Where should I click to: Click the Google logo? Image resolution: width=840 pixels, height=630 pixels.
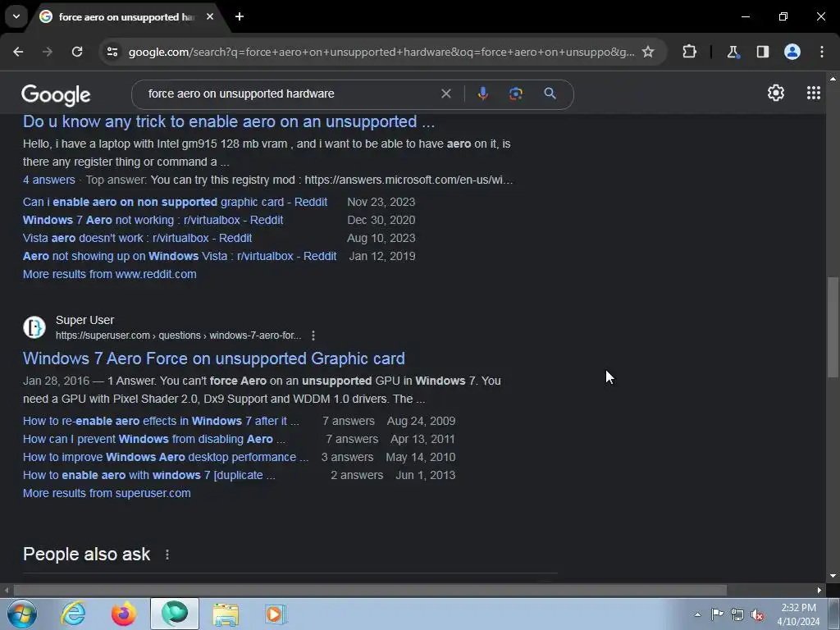pyautogui.click(x=57, y=95)
